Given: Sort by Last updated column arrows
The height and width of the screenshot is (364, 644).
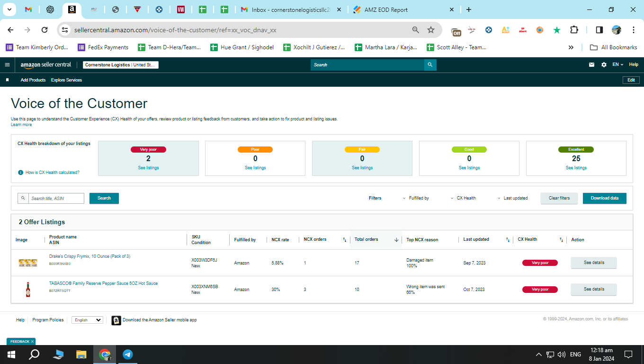Looking at the screenshot, I should click(x=508, y=240).
